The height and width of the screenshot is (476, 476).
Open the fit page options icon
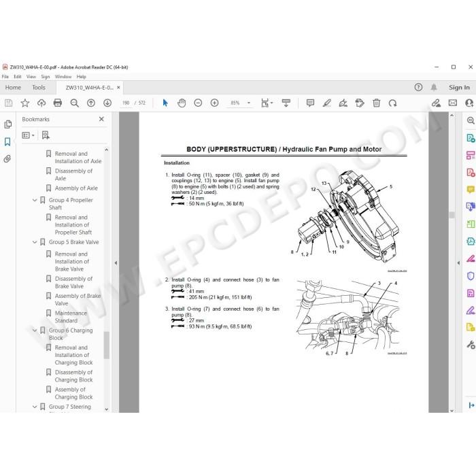click(267, 103)
